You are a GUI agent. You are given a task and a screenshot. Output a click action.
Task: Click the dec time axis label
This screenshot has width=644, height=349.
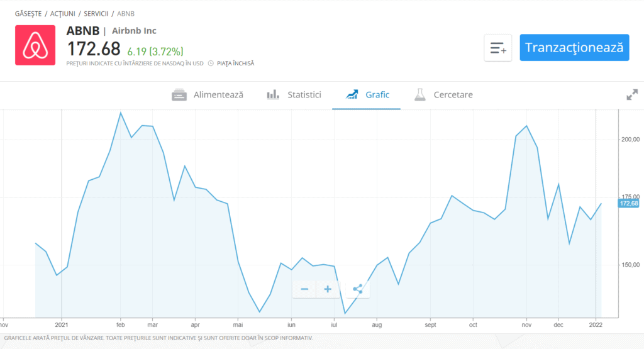point(558,324)
